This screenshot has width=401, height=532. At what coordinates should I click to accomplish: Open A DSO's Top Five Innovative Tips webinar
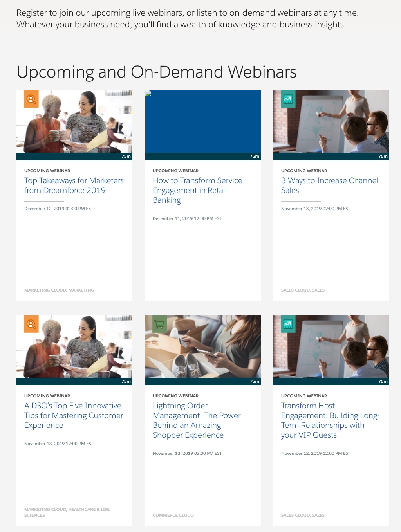(x=74, y=415)
